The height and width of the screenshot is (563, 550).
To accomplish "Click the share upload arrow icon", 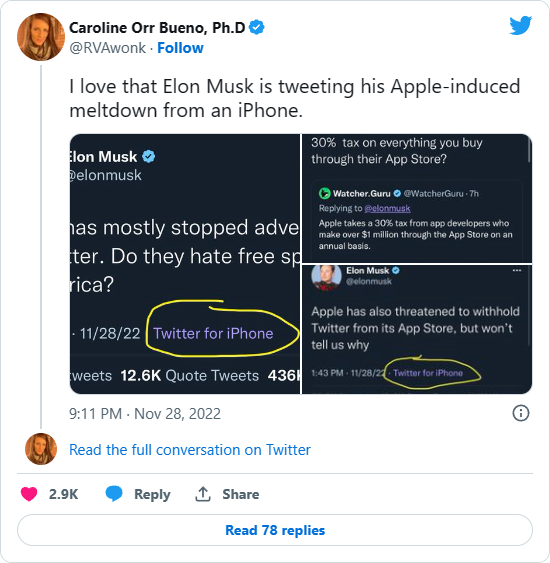I will [203, 494].
